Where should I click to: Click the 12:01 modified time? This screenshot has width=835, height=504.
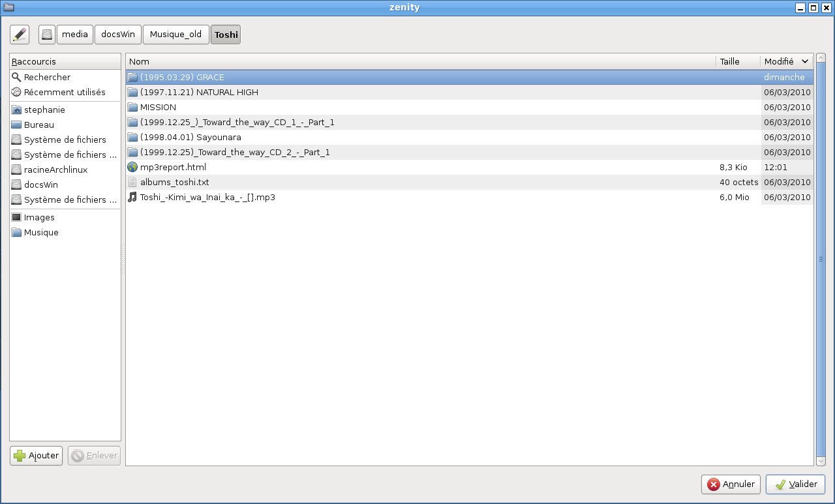click(776, 167)
